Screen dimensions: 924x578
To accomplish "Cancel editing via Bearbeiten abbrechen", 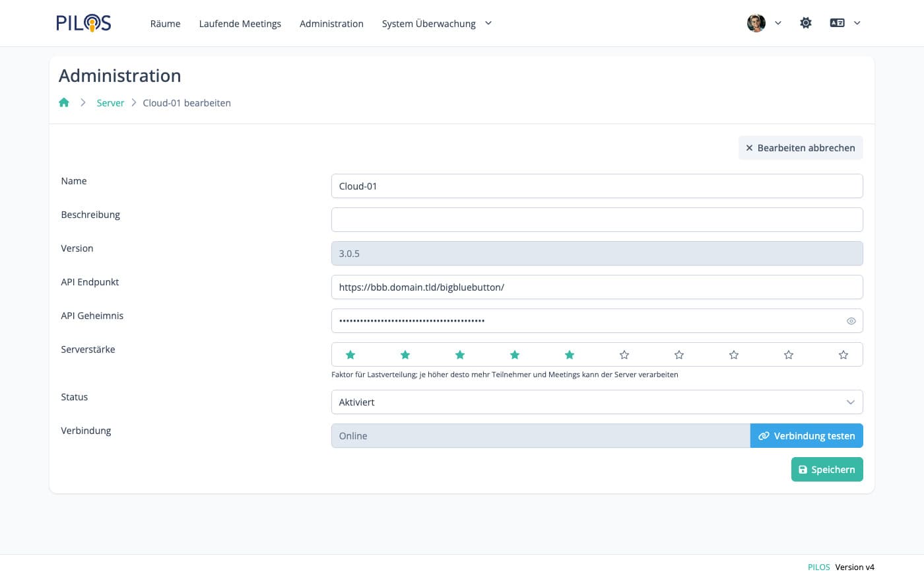I will tap(800, 148).
